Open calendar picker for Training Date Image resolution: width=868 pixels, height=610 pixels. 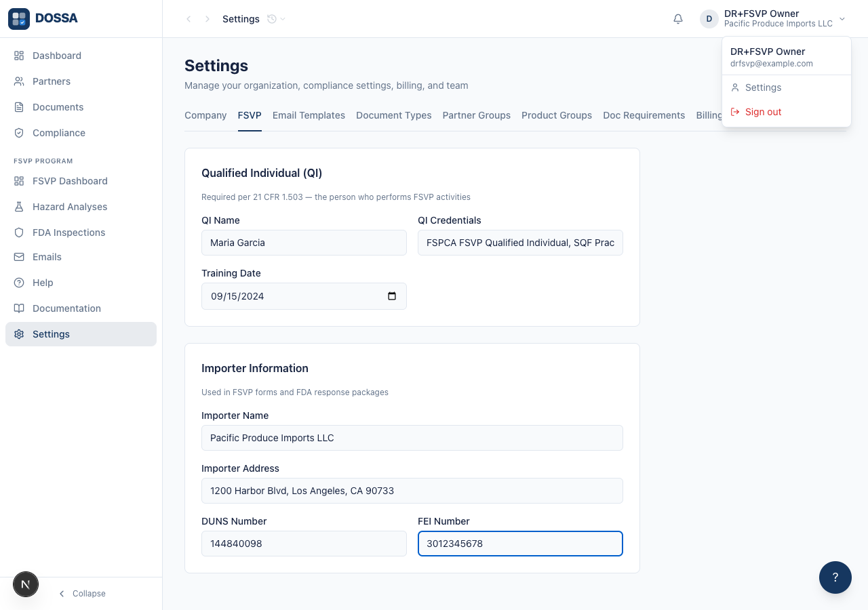pyautogui.click(x=392, y=296)
